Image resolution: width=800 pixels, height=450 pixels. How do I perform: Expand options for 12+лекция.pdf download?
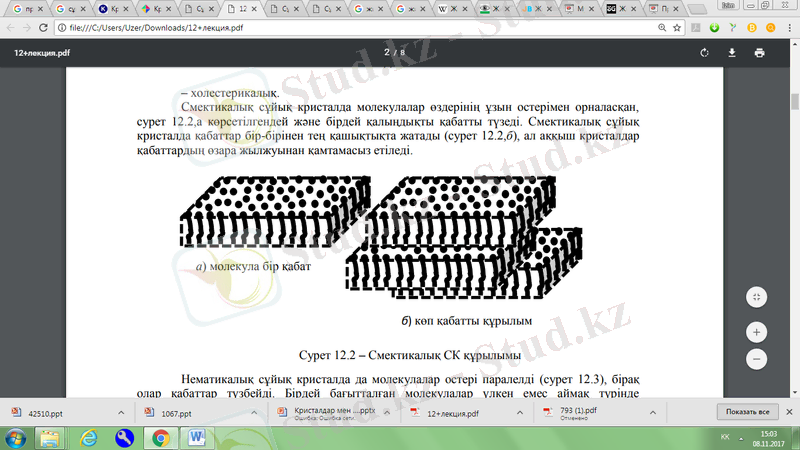click(519, 413)
